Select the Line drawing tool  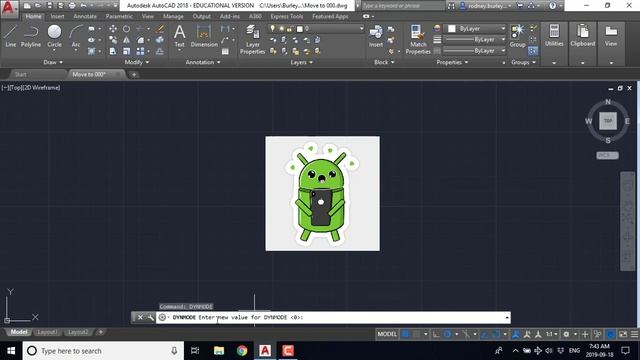pyautogui.click(x=11, y=36)
